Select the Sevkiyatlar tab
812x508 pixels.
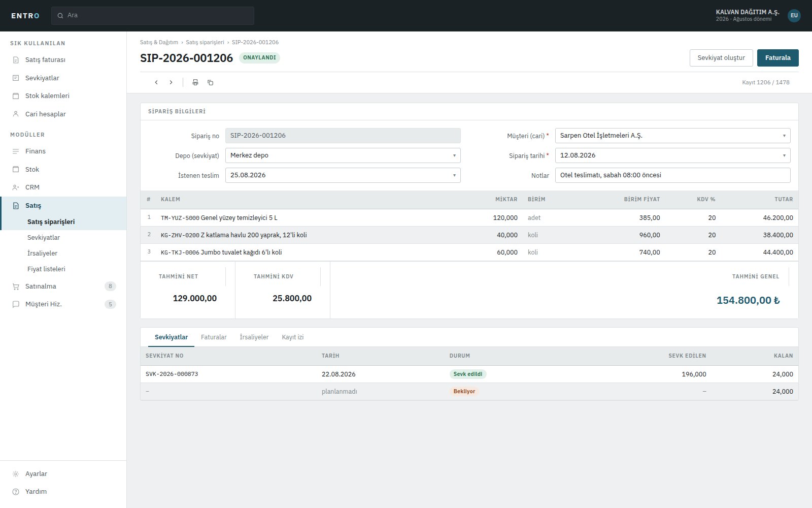[171, 337]
